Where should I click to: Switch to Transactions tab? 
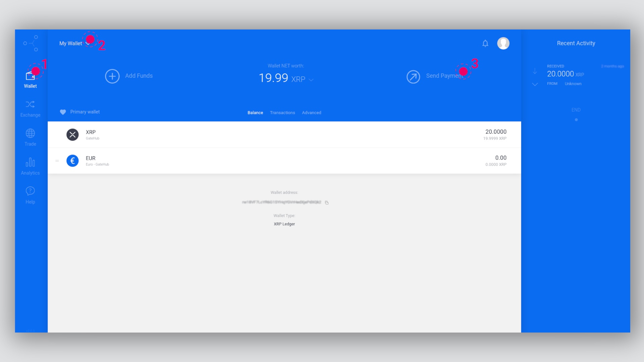(282, 113)
